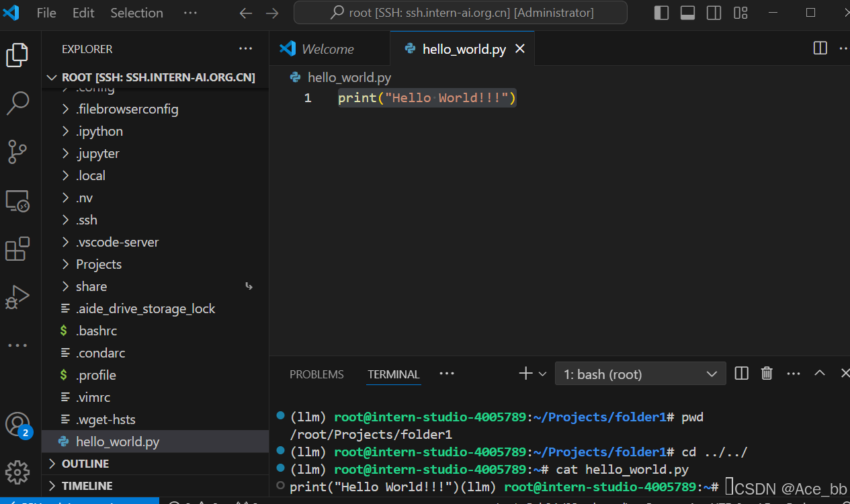Show additional views in activity bar

click(x=17, y=345)
